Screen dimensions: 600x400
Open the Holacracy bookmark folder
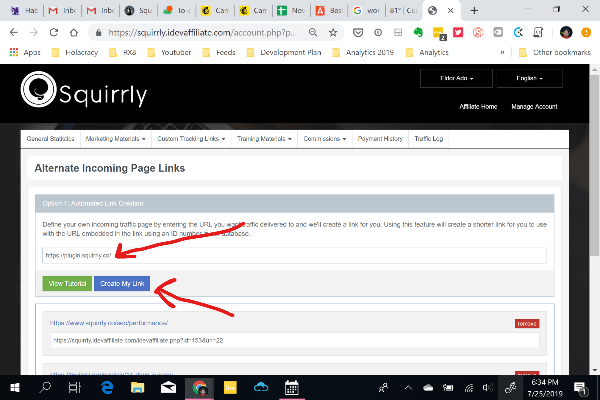click(x=75, y=52)
